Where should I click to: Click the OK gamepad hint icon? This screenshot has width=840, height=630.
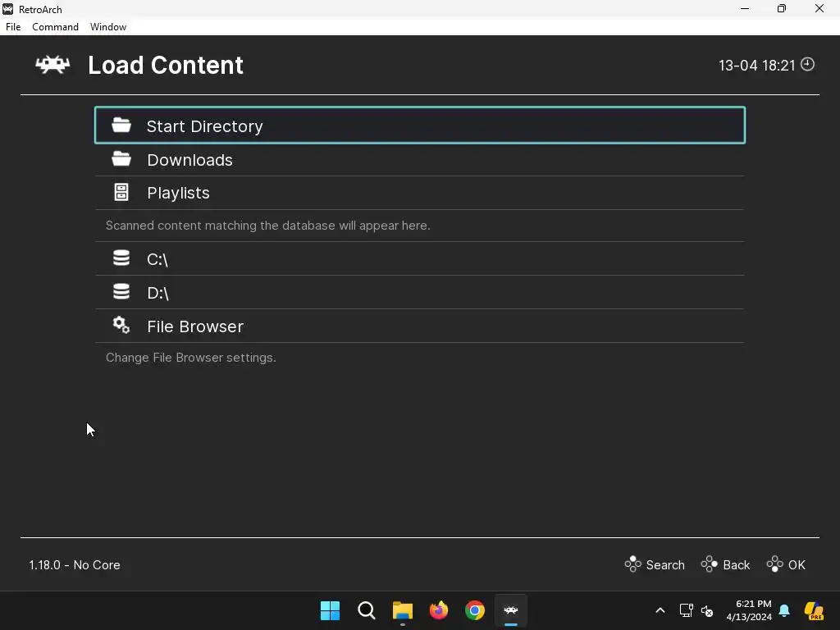774,564
